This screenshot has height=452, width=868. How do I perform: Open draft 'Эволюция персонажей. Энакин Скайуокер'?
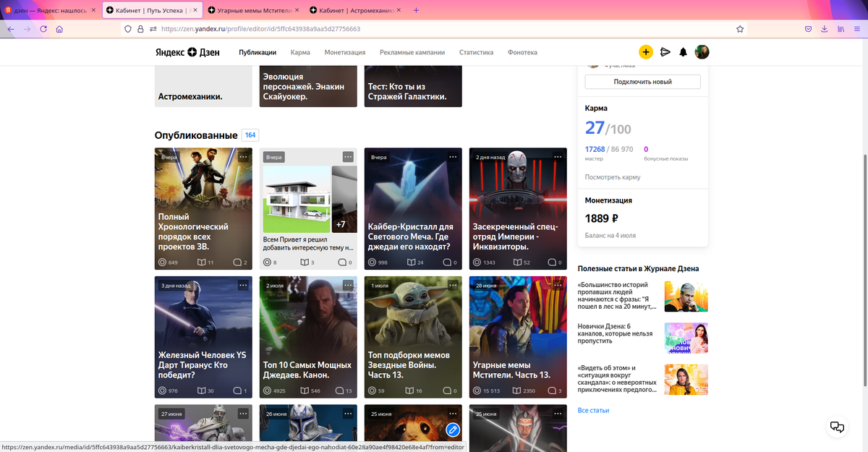[x=308, y=86]
